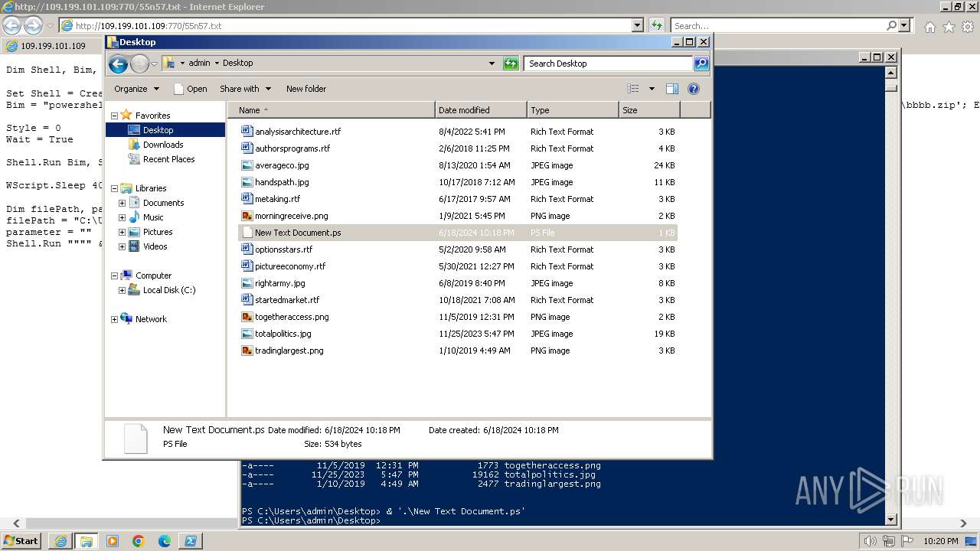This screenshot has width=980, height=551.
Task: Sort by the Name column header
Action: pos(332,110)
